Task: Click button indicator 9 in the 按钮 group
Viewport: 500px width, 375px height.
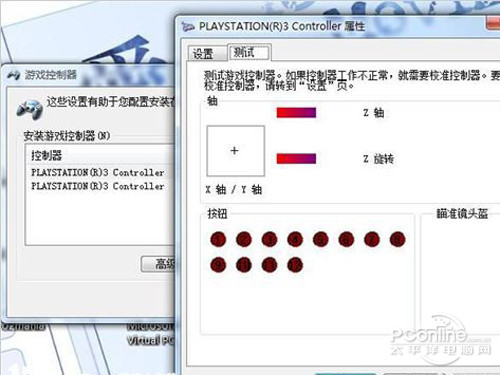Action: (218, 265)
